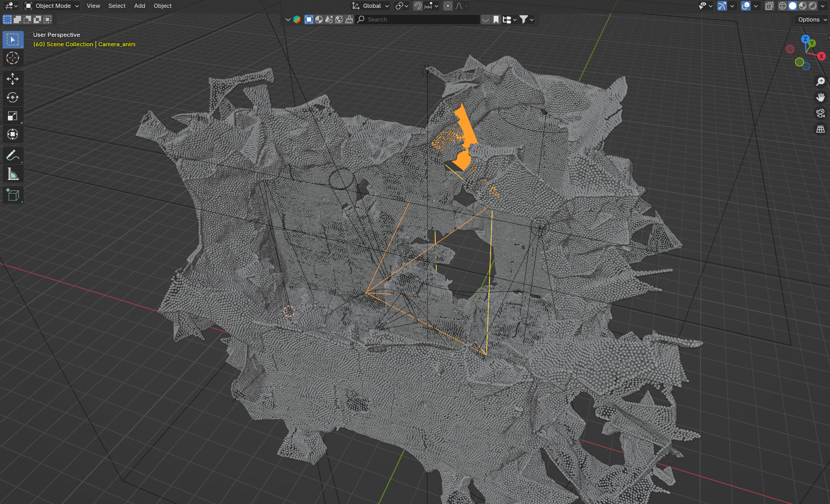Switch perspective/orthographic grid icon

pyautogui.click(x=820, y=129)
